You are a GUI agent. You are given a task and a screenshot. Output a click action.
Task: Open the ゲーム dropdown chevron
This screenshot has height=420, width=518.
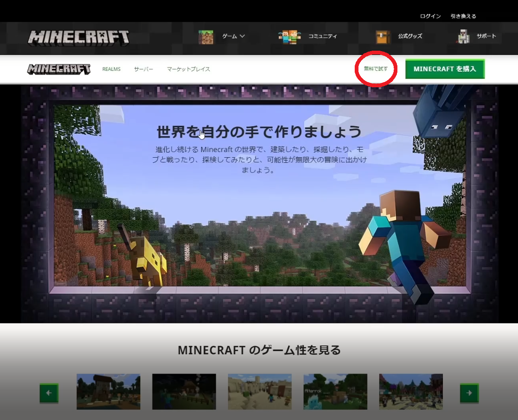pyautogui.click(x=242, y=36)
